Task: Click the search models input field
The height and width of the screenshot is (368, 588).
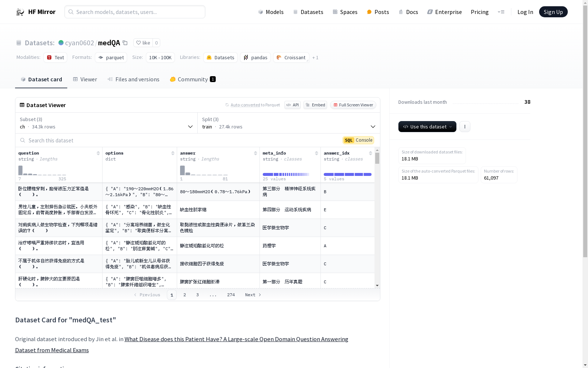Action: (x=135, y=12)
